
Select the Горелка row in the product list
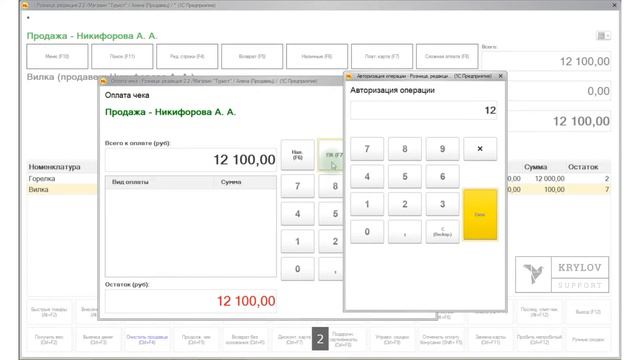click(61, 179)
